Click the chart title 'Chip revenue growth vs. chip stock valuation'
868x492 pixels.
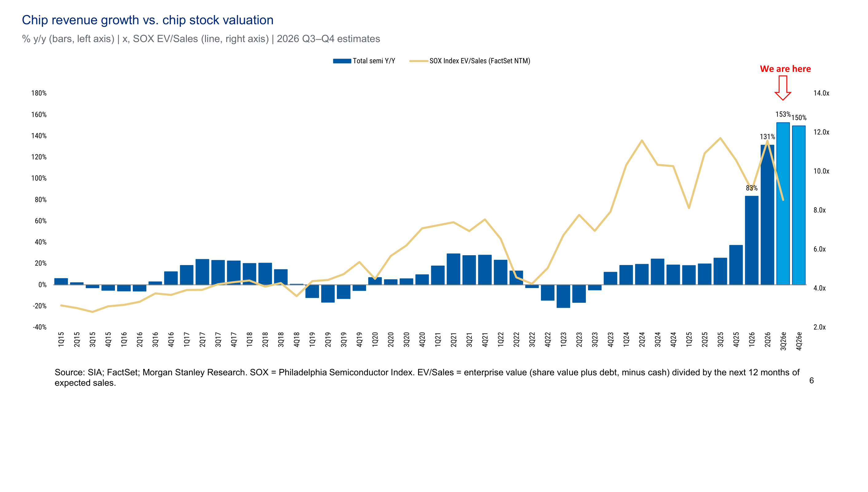[148, 20]
